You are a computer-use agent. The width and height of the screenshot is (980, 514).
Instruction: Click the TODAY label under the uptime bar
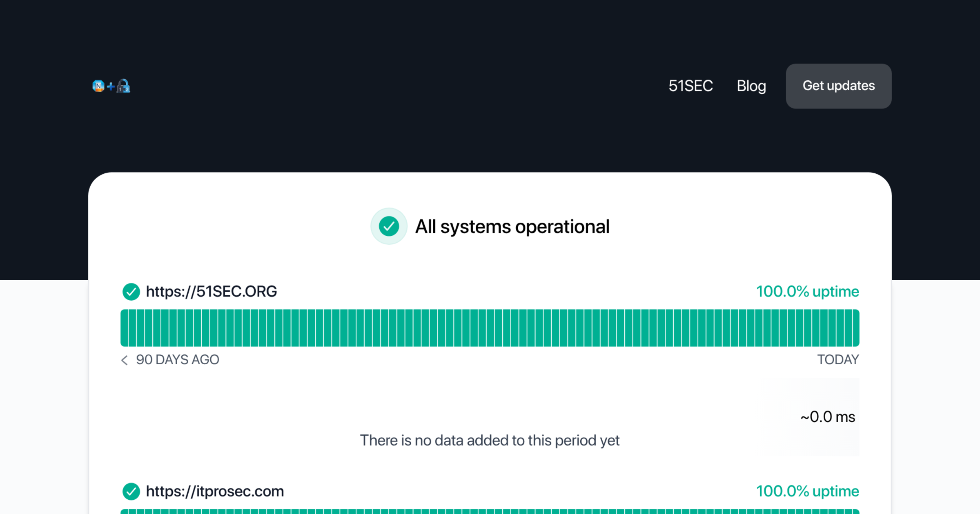[x=838, y=360]
